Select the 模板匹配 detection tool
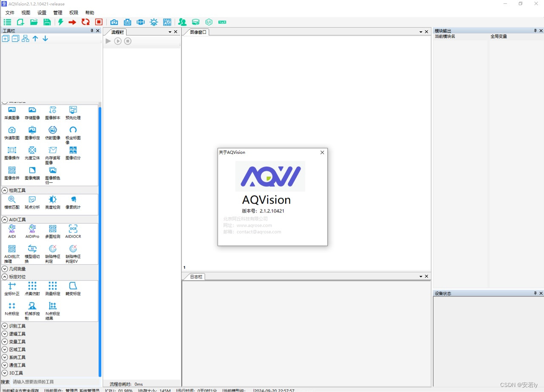544x392 pixels. pos(12,199)
